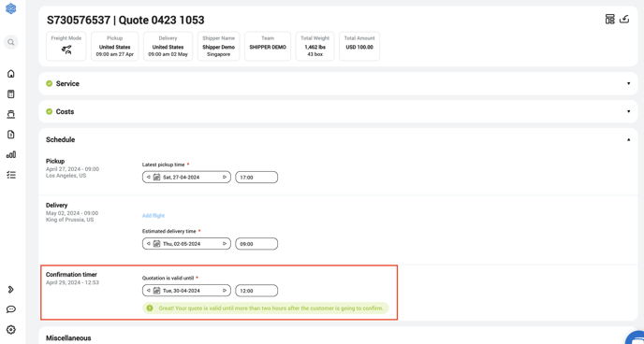Screen dimensions: 644x344
Task: Click the Total Amount USD 100.00 card
Action: (359, 47)
